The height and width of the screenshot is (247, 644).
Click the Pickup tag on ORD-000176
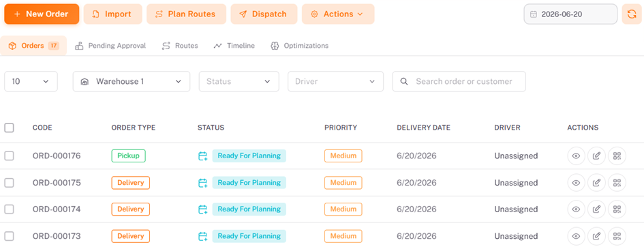[129, 156]
